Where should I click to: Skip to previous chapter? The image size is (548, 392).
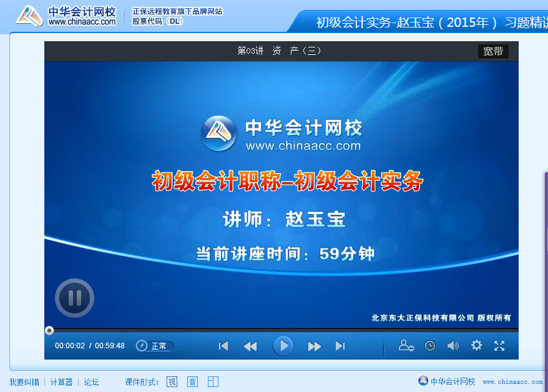(x=223, y=346)
